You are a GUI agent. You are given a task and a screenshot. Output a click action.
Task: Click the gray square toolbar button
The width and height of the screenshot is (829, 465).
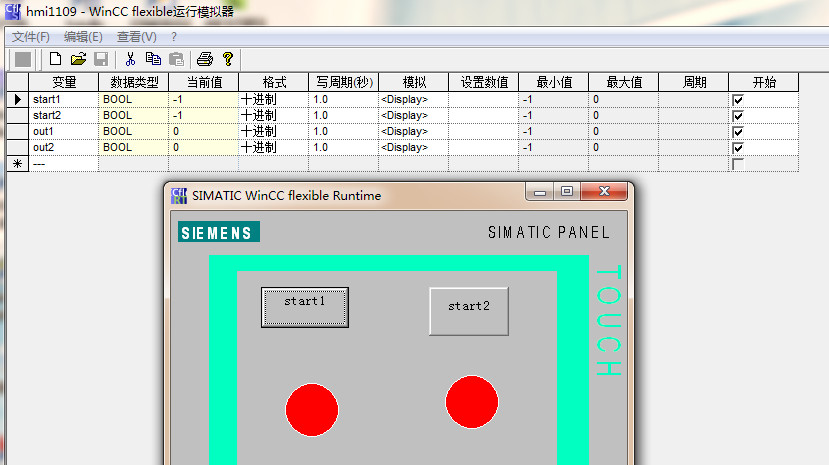[x=23, y=59]
